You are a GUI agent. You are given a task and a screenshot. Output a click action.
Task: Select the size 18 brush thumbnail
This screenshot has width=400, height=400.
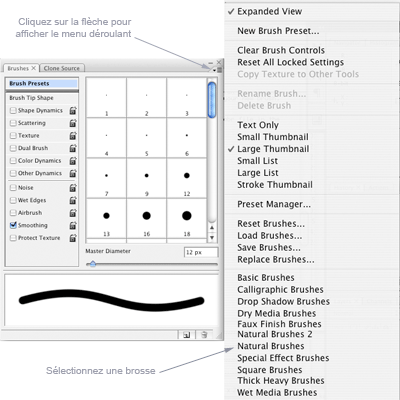click(187, 218)
